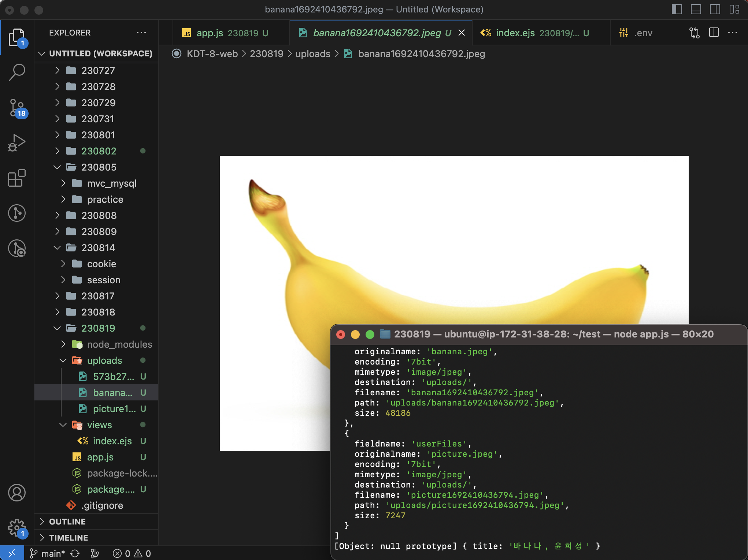This screenshot has height=560, width=748.
Task: Toggle primary side bar visibility
Action: pyautogui.click(x=677, y=9)
